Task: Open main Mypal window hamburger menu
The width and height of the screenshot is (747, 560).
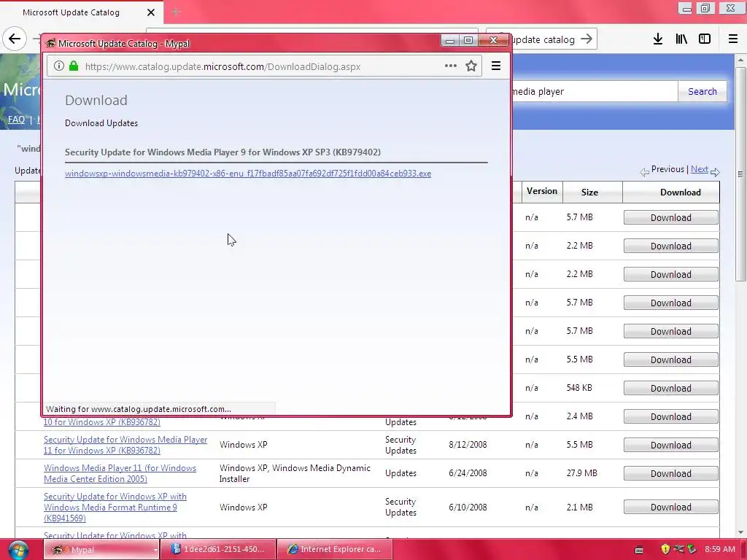Action: pyautogui.click(x=733, y=39)
